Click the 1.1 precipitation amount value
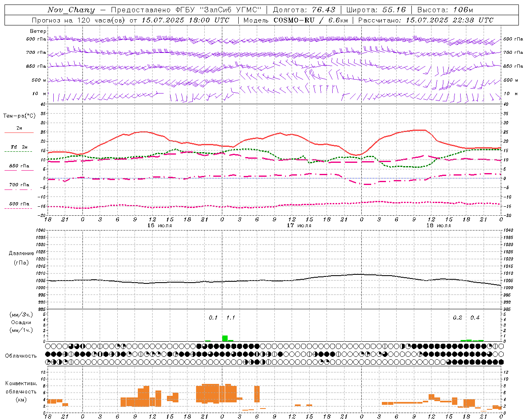This screenshot has height=420, width=525. 231,317
